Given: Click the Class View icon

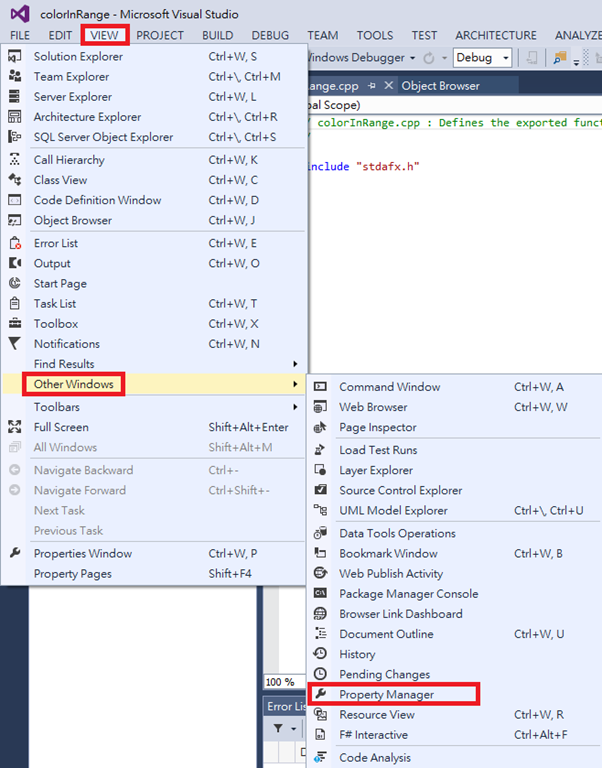Looking at the screenshot, I should [15, 180].
